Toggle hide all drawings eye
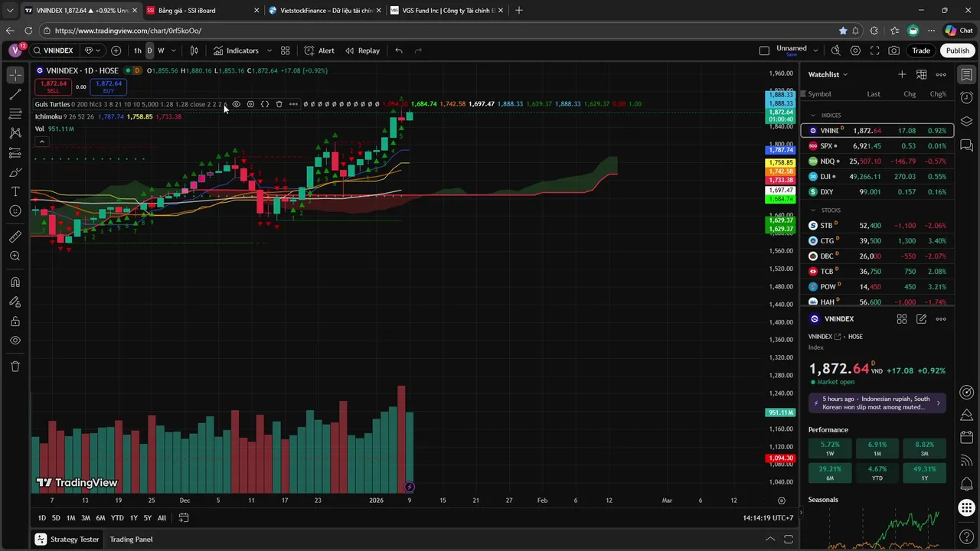This screenshot has height=551, width=980. (x=15, y=341)
